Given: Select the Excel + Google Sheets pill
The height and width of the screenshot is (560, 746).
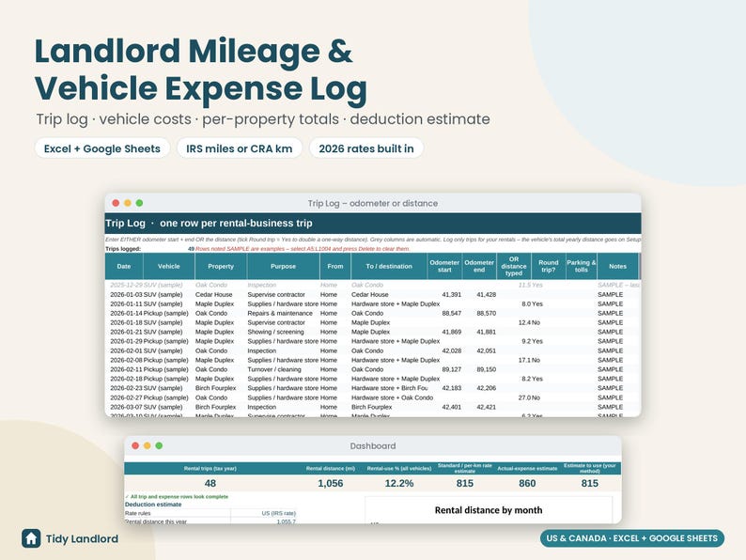Looking at the screenshot, I should coord(102,148).
